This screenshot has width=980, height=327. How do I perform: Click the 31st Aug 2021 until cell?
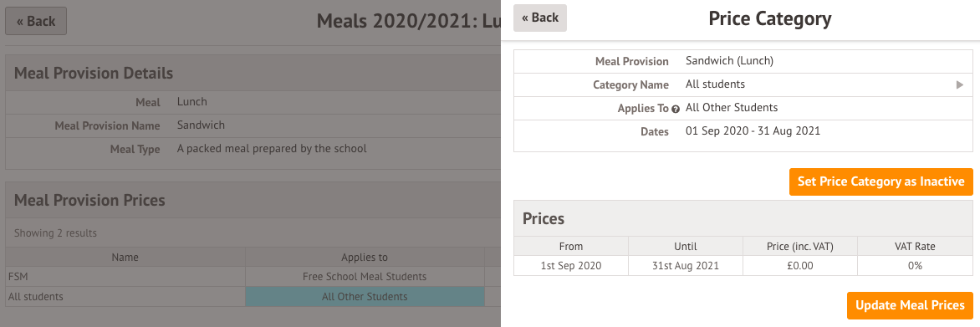point(686,266)
